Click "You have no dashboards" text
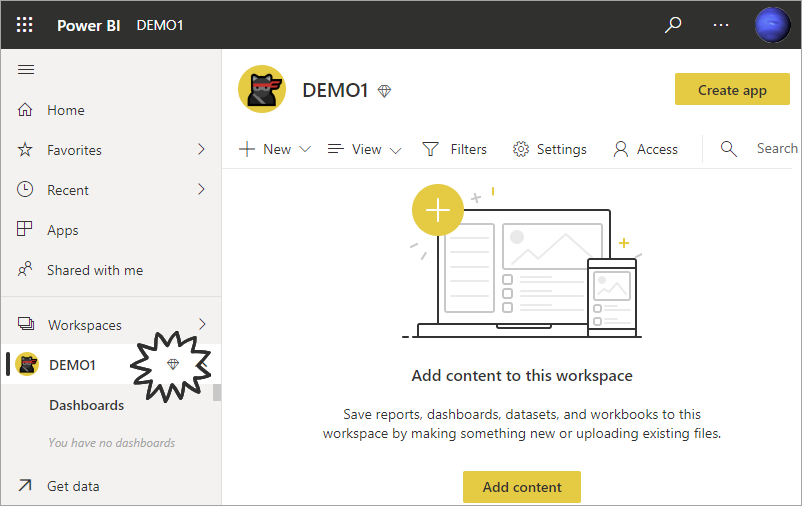The image size is (802, 506). coord(112,443)
